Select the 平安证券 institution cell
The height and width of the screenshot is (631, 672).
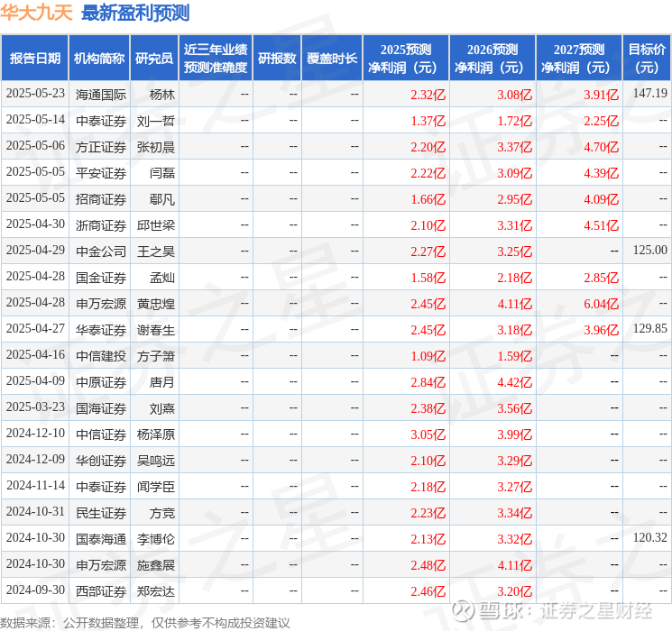(101, 173)
